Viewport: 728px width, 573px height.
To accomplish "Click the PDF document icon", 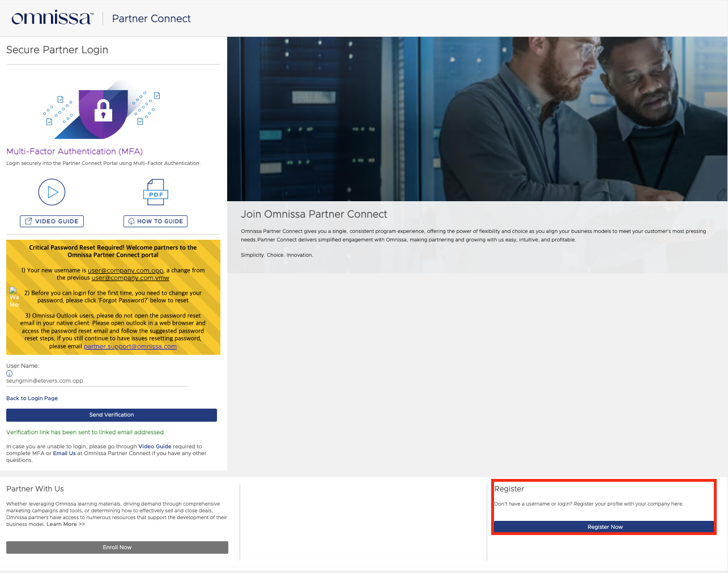I will [156, 192].
